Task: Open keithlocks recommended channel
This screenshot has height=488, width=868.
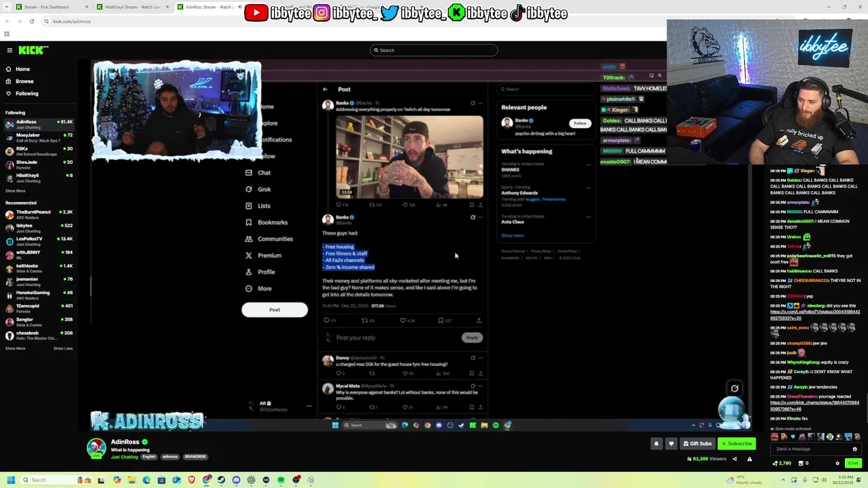Action: pos(39,268)
